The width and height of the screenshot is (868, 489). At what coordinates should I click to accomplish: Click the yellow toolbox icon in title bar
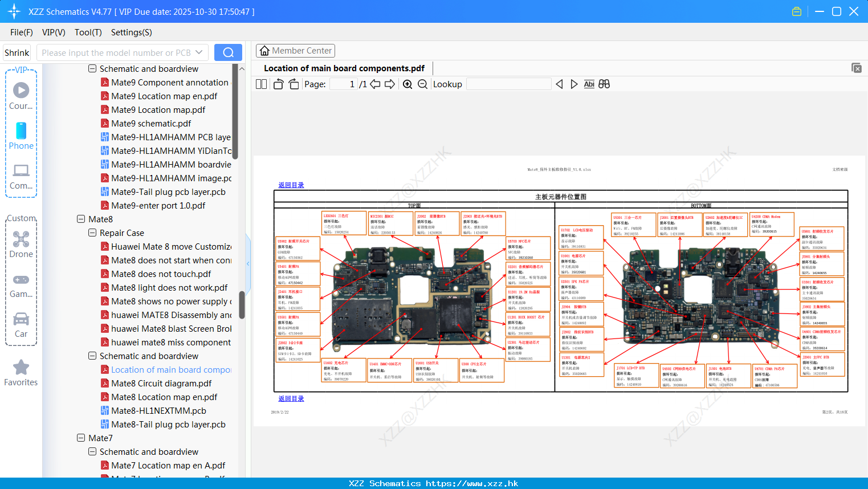coord(797,11)
